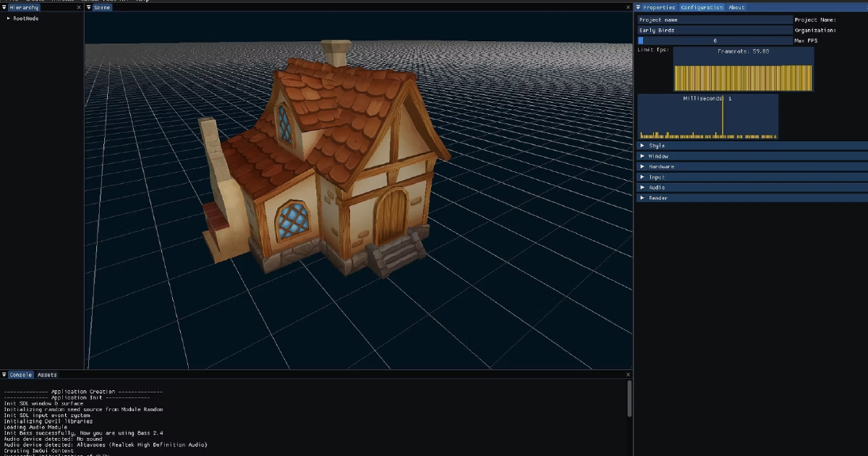Open the Hierarchy panel dock menu arrow
Viewport: 868px width, 456px height.
coord(4,7)
